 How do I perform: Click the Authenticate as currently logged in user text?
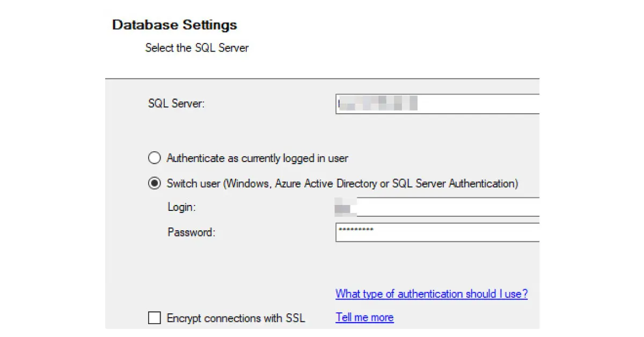[257, 158]
